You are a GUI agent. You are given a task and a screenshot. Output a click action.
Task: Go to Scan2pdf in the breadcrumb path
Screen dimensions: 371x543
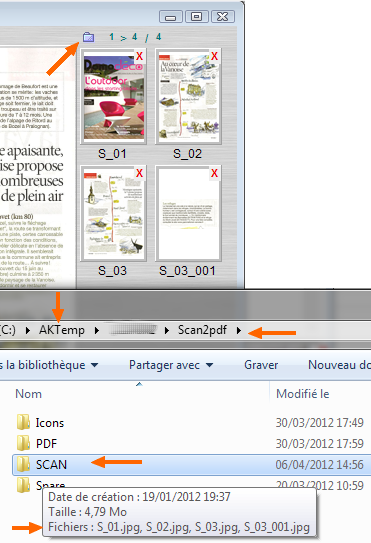click(x=202, y=330)
